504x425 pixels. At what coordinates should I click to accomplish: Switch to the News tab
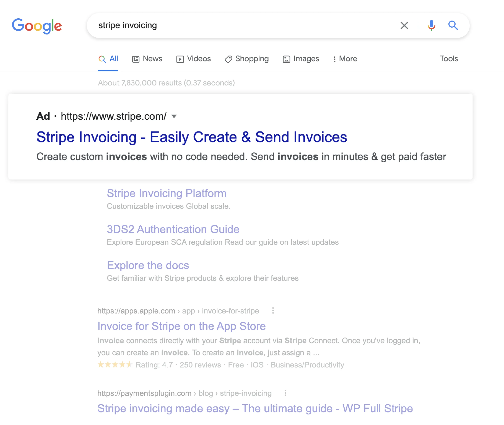click(147, 59)
